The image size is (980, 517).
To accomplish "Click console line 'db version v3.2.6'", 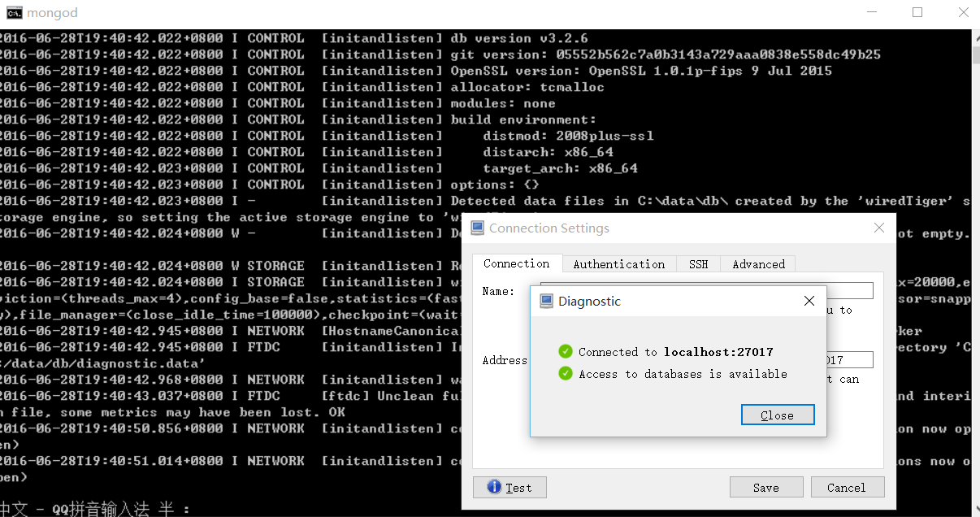I will pos(519,38).
